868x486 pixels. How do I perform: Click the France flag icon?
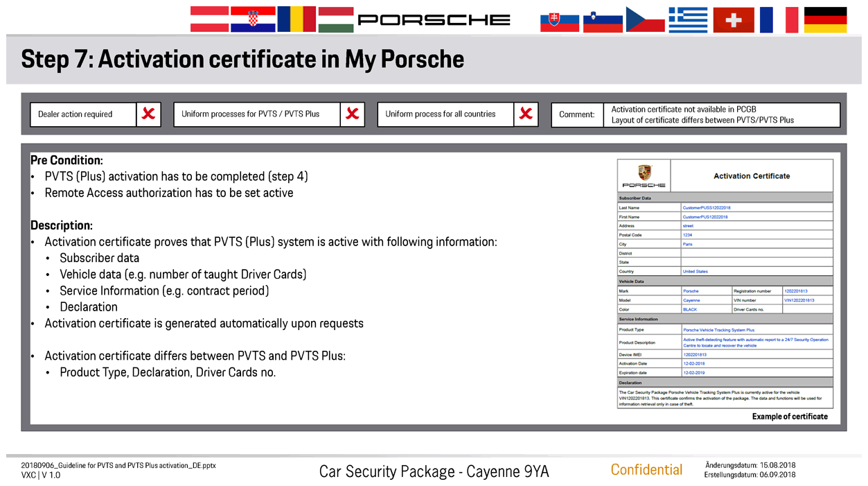779,19
